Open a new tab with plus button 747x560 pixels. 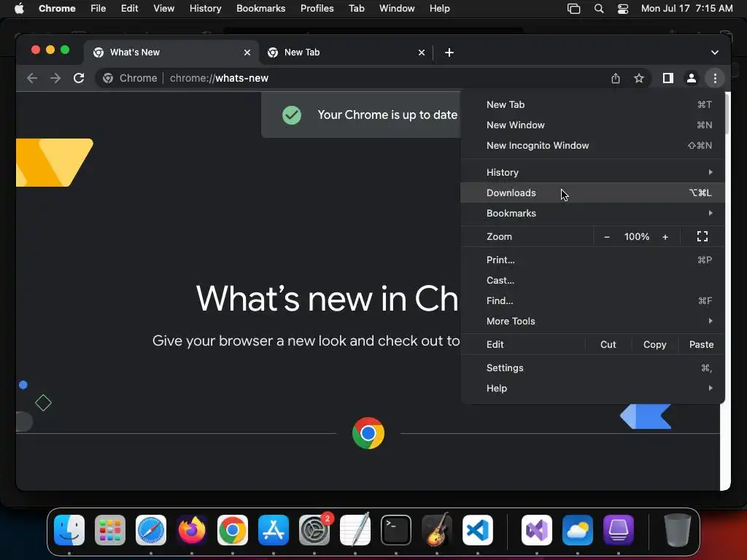449,52
